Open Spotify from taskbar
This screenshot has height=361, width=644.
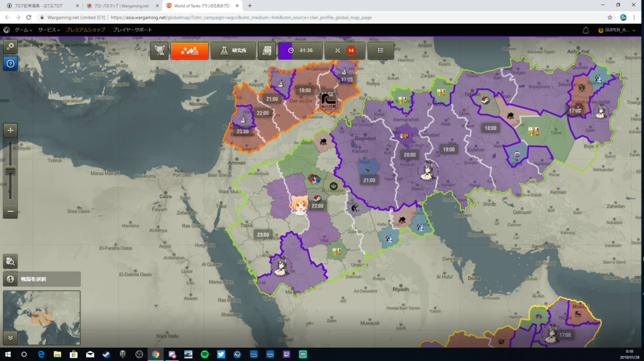(204, 355)
